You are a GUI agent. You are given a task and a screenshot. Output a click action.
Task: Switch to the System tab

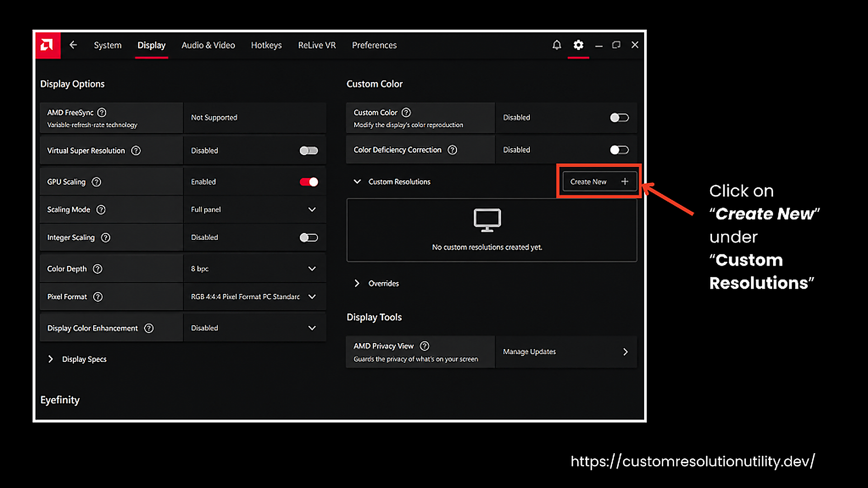coord(108,45)
